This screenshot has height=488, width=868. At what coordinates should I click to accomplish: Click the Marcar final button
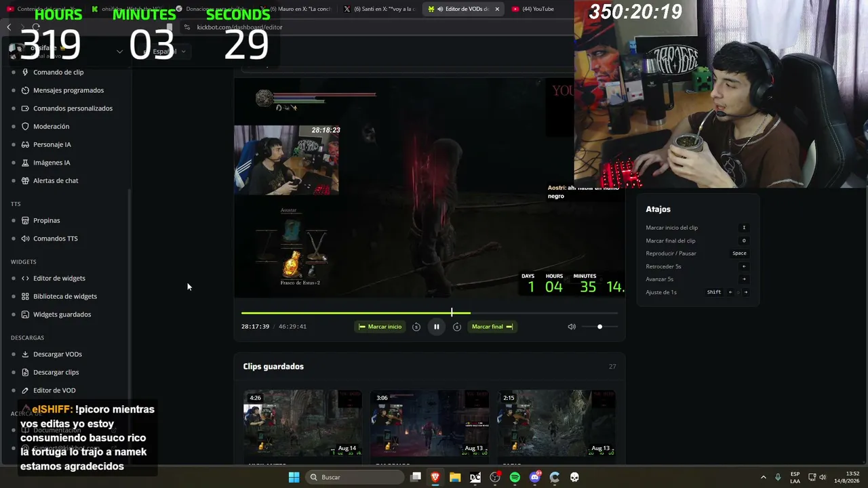point(492,327)
